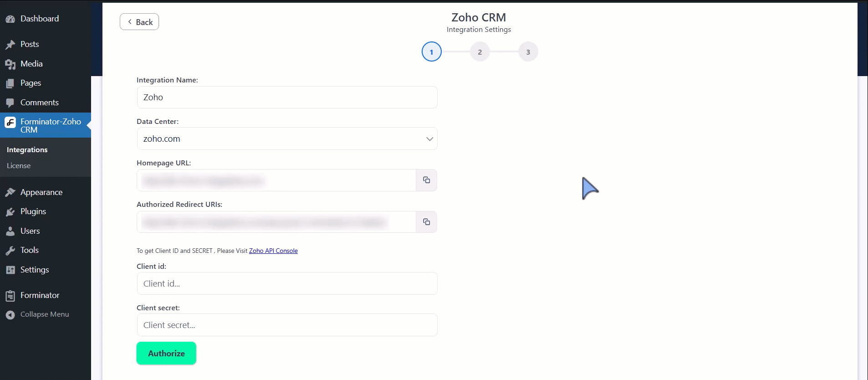Click into the Client secret field
The height and width of the screenshot is (380, 868).
(x=287, y=325)
